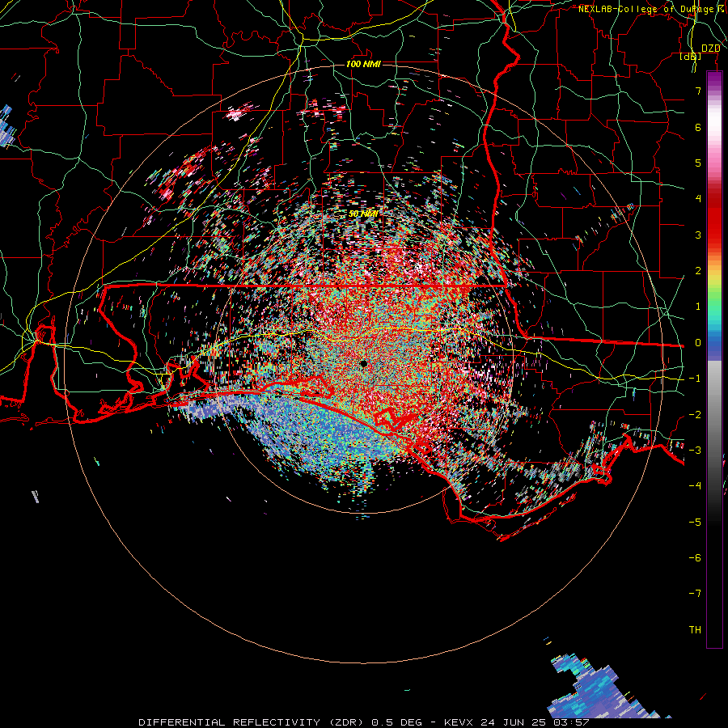Image resolution: width=728 pixels, height=728 pixels.
Task: Click the 0 value on color scale
Action: tap(698, 343)
